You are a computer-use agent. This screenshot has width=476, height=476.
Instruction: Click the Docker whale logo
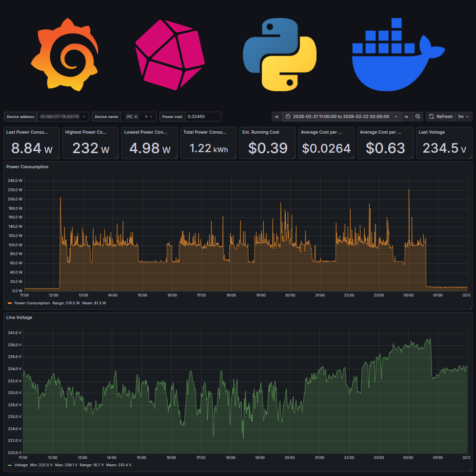[397, 55]
